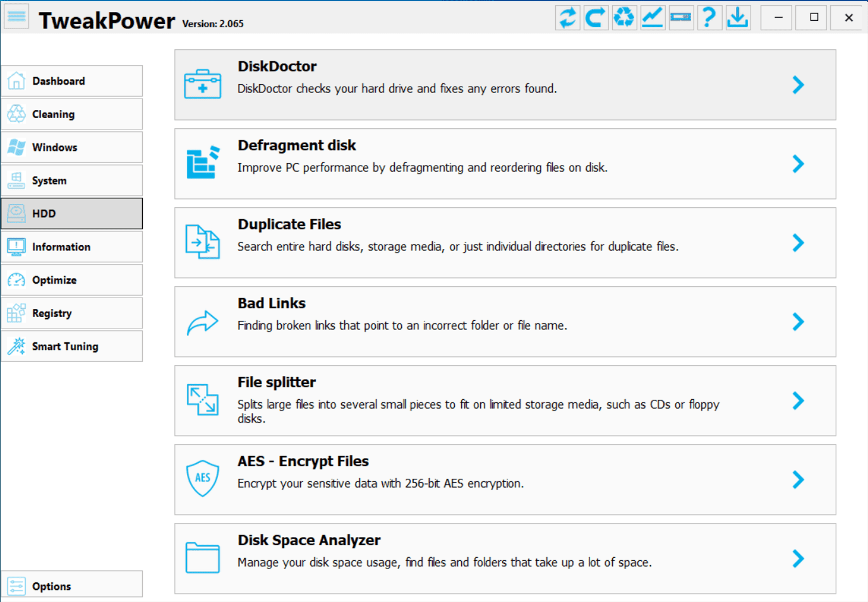Viewport: 868px width, 602px height.
Task: Click the recycle symbol toolbar icon
Action: click(x=624, y=17)
